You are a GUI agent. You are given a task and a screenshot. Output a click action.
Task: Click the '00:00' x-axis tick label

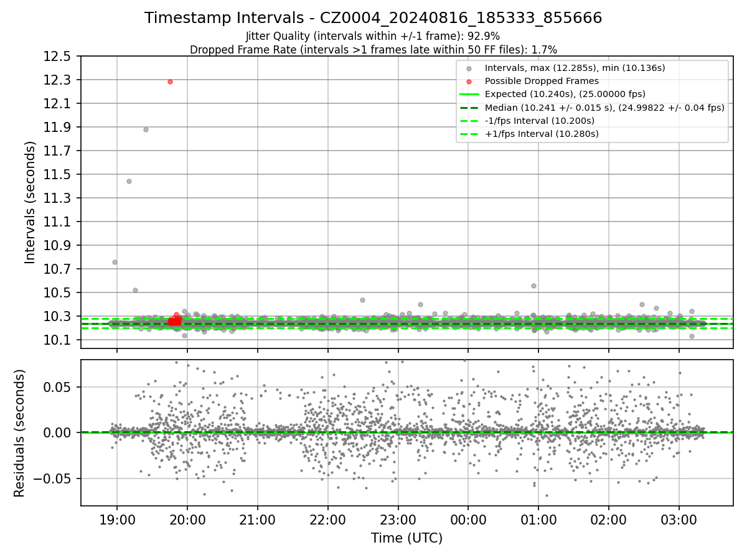click(x=468, y=519)
